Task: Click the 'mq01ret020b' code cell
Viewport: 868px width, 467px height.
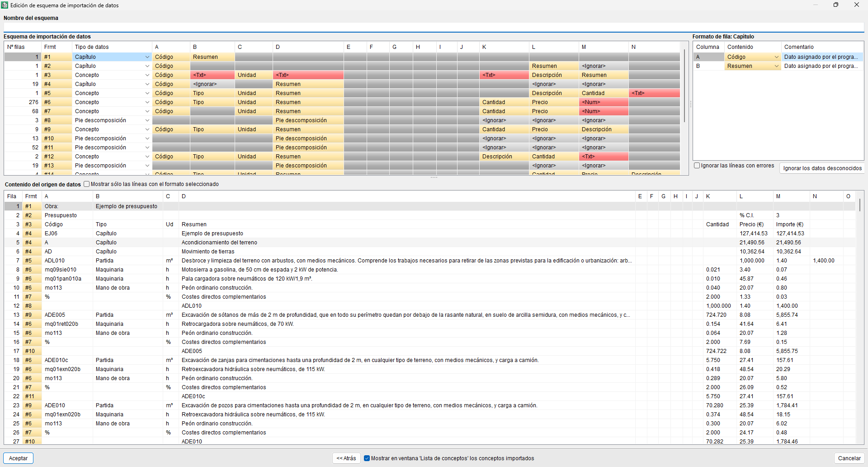Action: point(67,324)
